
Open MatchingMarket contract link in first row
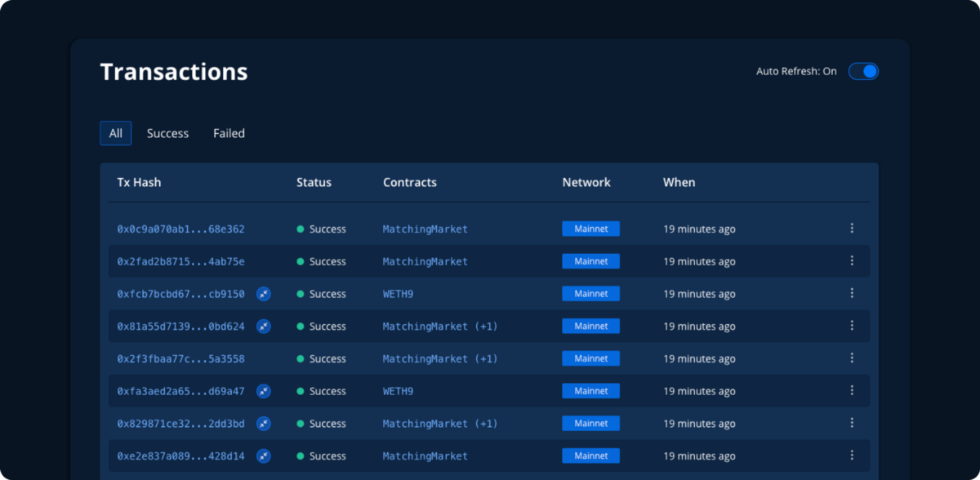(x=425, y=229)
